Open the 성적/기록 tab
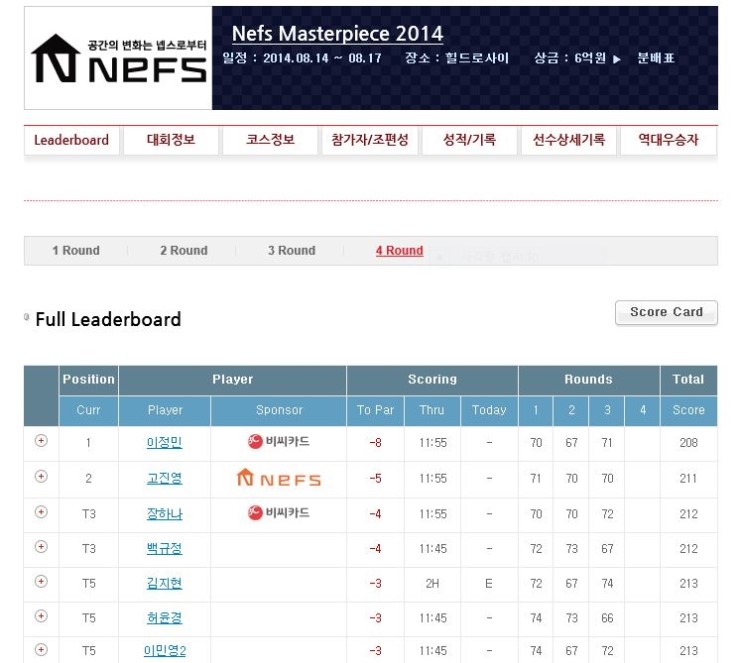Viewport: 740px width, 663px height. pyautogui.click(x=470, y=140)
